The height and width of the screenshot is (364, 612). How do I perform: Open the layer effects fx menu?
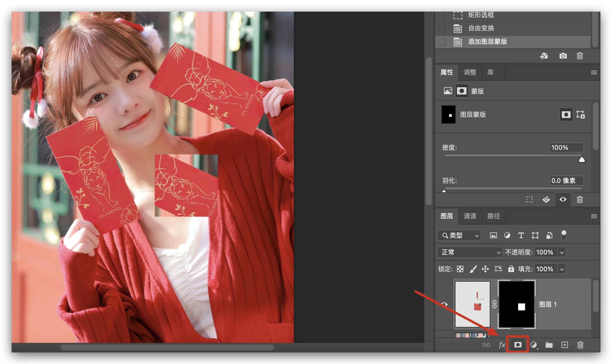click(502, 345)
